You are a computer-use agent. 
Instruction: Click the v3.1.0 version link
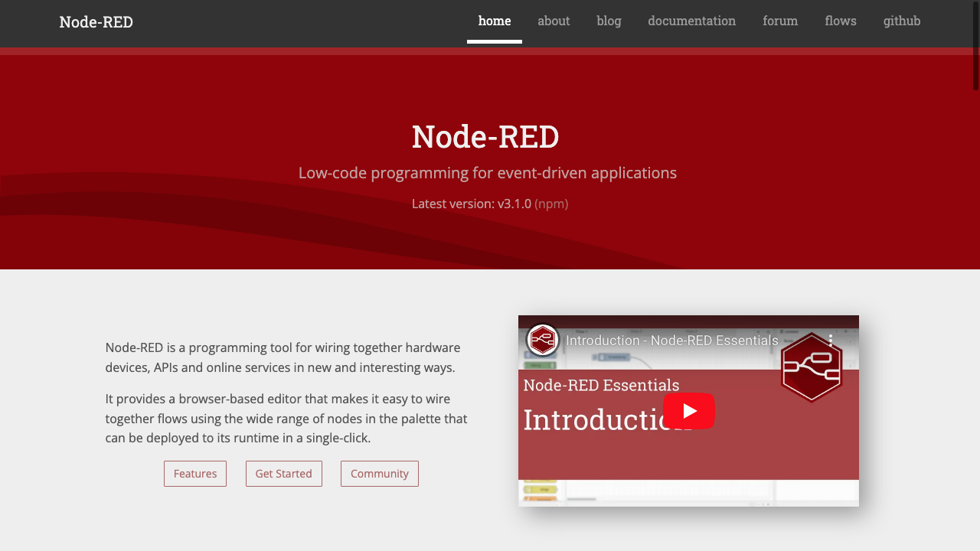pyautogui.click(x=514, y=204)
